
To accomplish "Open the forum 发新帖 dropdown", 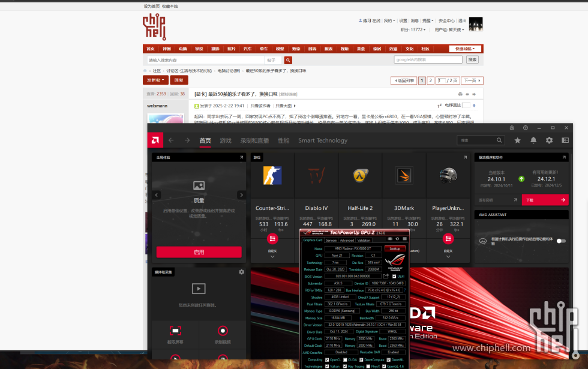I will [155, 80].
